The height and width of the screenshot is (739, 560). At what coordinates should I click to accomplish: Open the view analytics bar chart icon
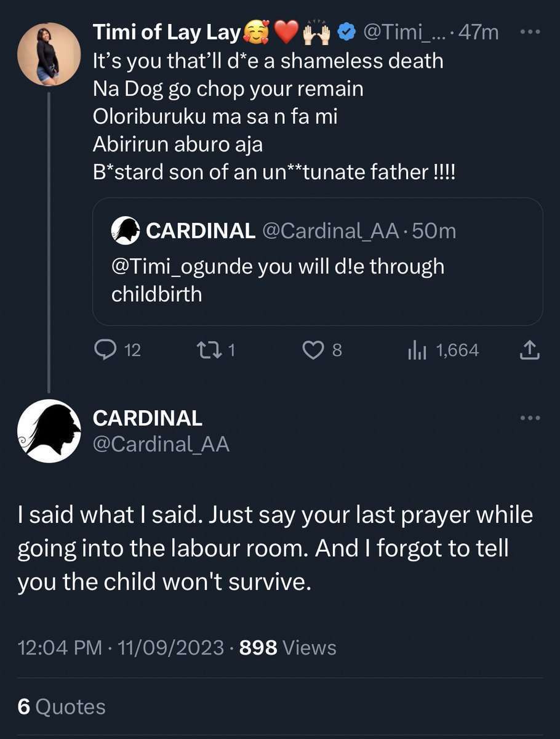tap(417, 350)
